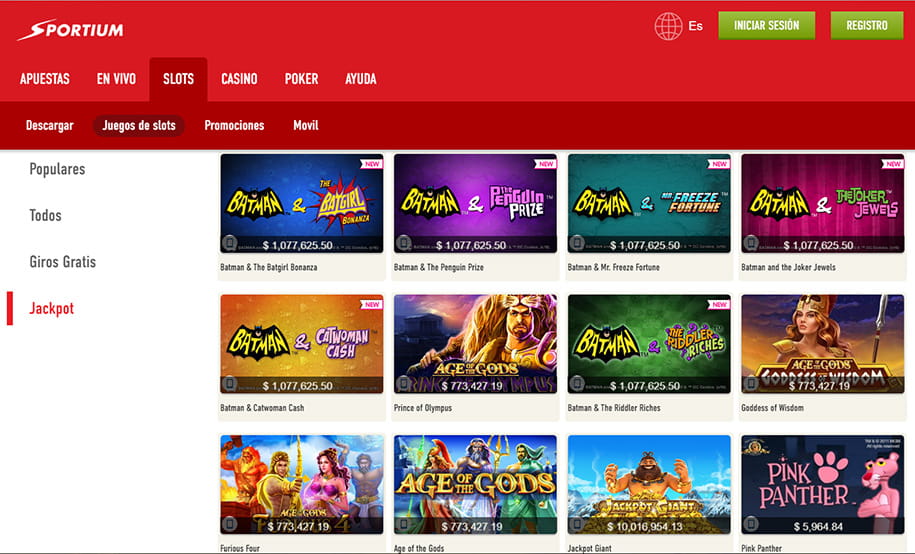Open Batman & The Batgirl Bonanza thumbnail
This screenshot has height=554, width=915.
click(x=302, y=203)
